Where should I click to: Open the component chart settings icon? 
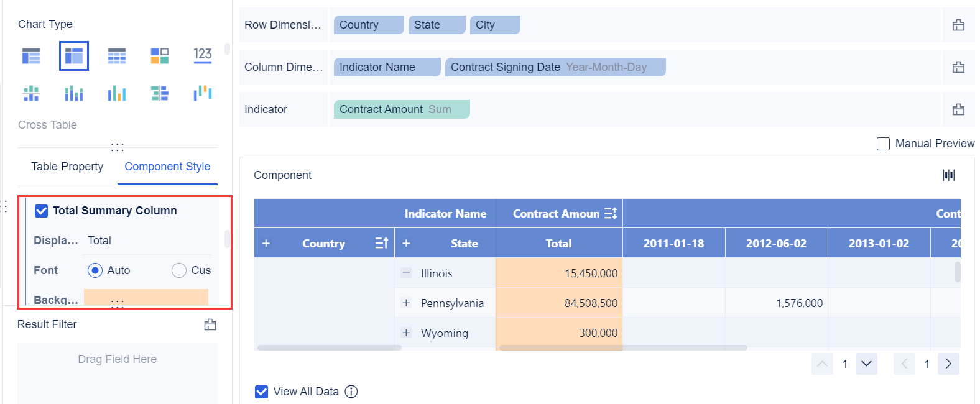click(x=948, y=175)
